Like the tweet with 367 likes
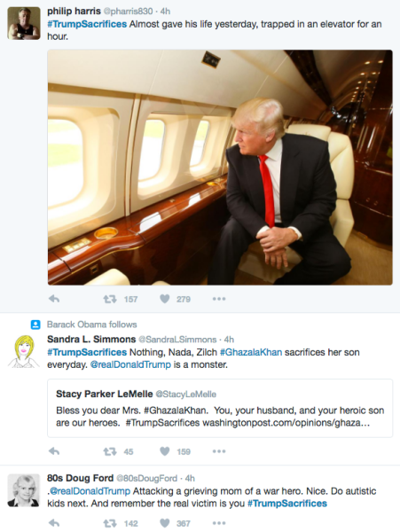This screenshot has width=400, height=532. 165,523
